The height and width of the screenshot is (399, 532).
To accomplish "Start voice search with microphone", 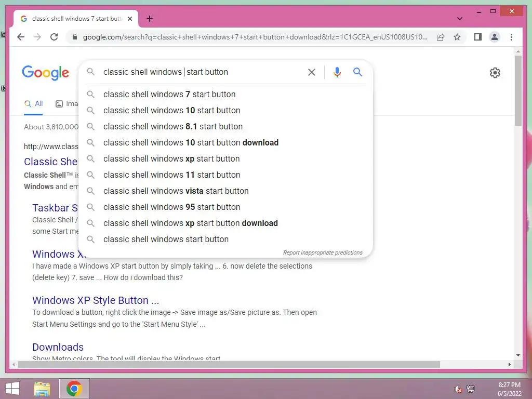I will pos(337,72).
